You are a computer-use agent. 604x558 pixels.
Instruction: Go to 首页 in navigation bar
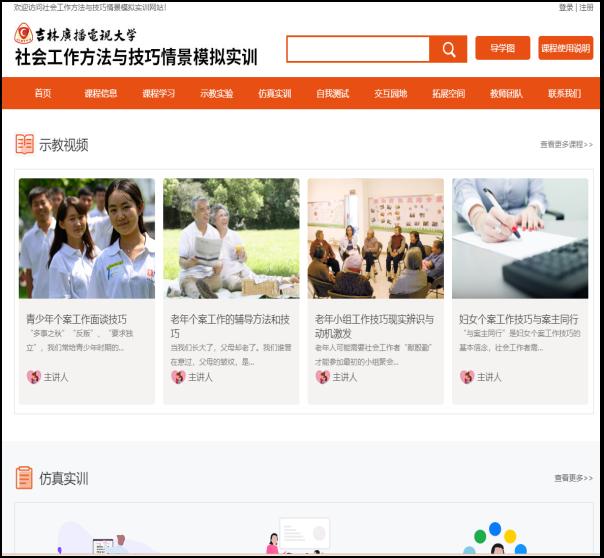click(x=43, y=93)
